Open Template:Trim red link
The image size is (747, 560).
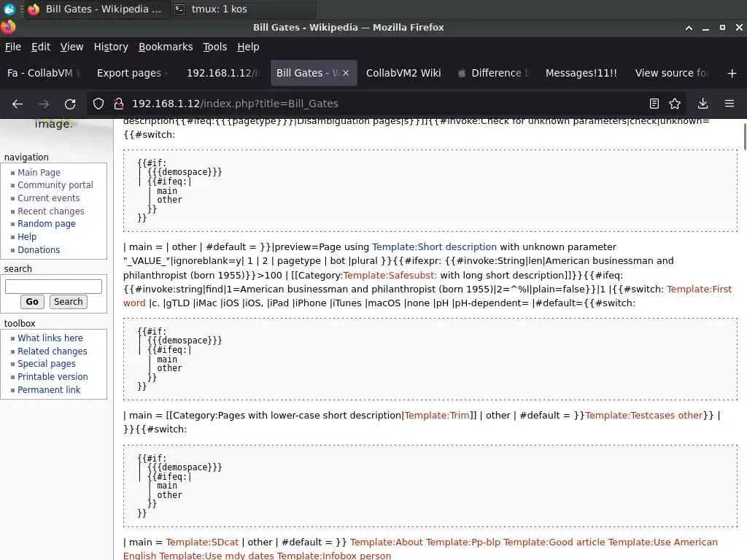point(437,415)
